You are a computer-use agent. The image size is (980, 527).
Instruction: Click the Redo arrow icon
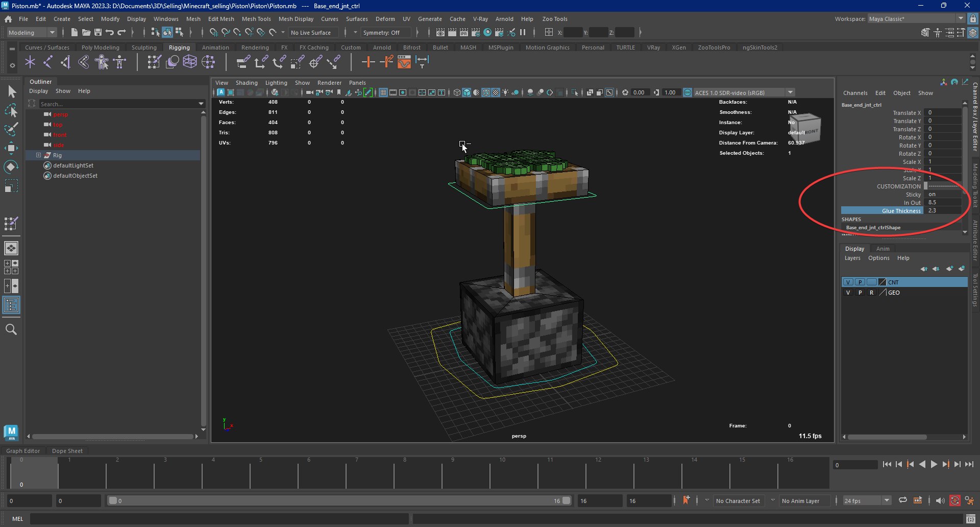pyautogui.click(x=121, y=32)
